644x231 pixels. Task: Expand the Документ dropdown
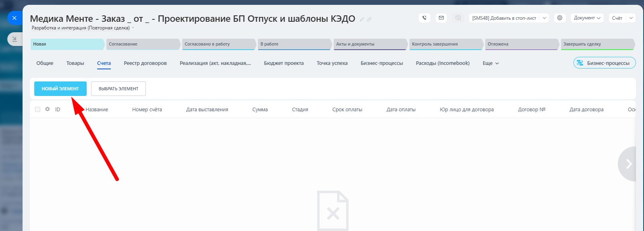click(x=587, y=18)
